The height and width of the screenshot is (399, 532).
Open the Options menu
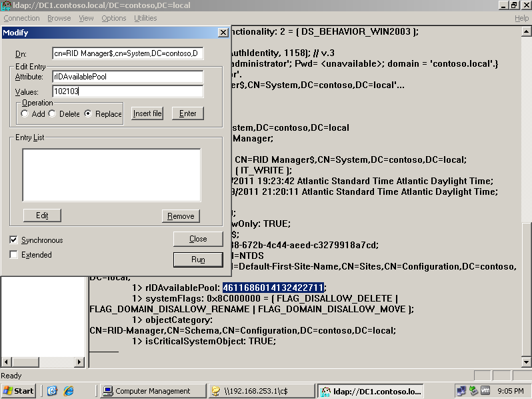(x=113, y=18)
